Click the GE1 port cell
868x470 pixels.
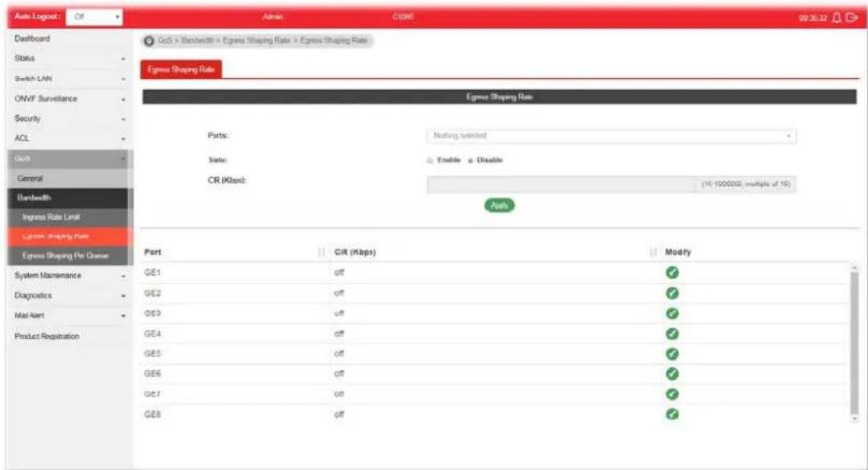[x=152, y=272]
